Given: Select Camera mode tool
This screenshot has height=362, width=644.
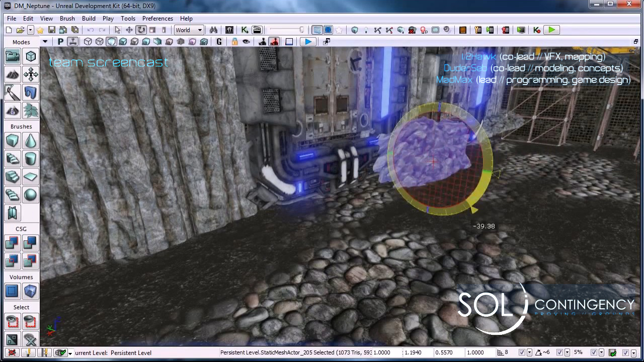Looking at the screenshot, I should click(x=12, y=56).
